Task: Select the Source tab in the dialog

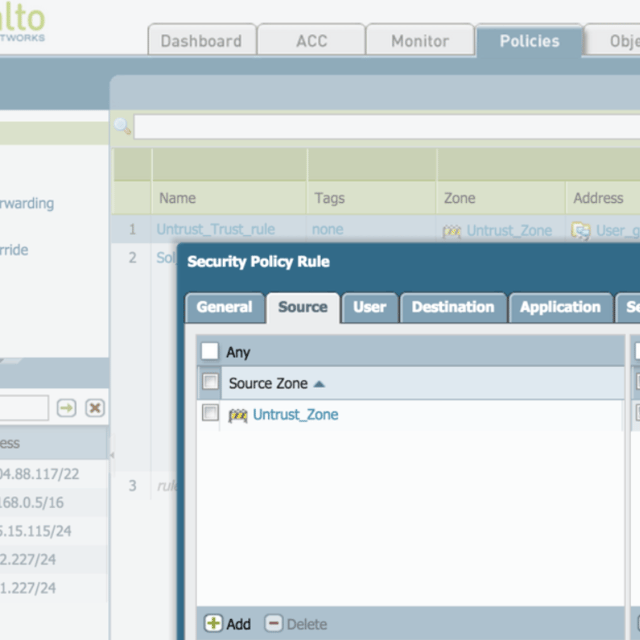Action: (x=303, y=307)
